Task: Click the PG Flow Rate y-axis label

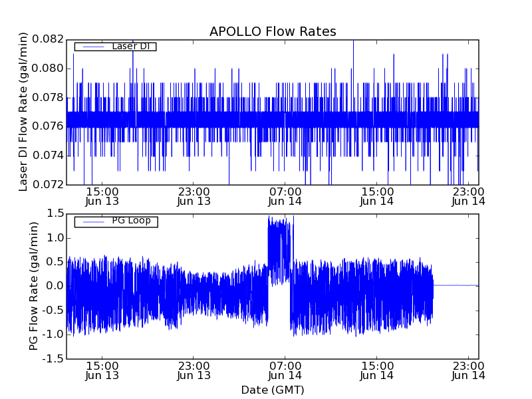Action: click(x=33, y=286)
